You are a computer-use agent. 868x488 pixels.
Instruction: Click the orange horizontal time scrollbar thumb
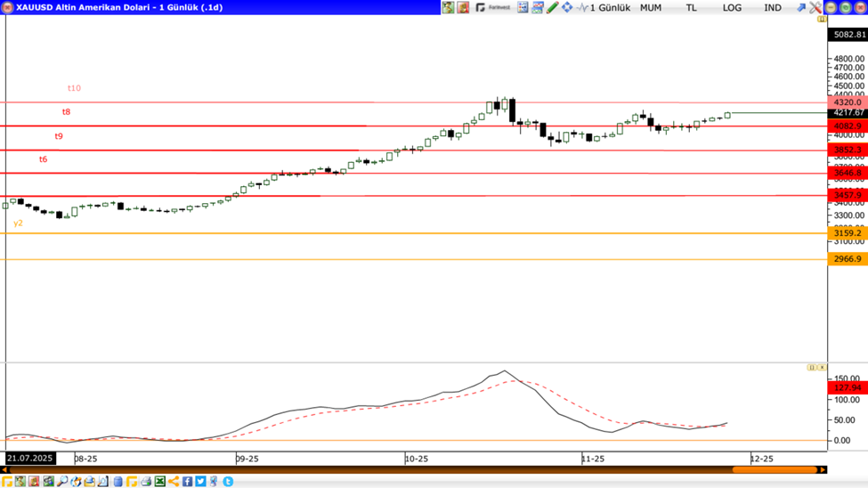(x=782, y=470)
